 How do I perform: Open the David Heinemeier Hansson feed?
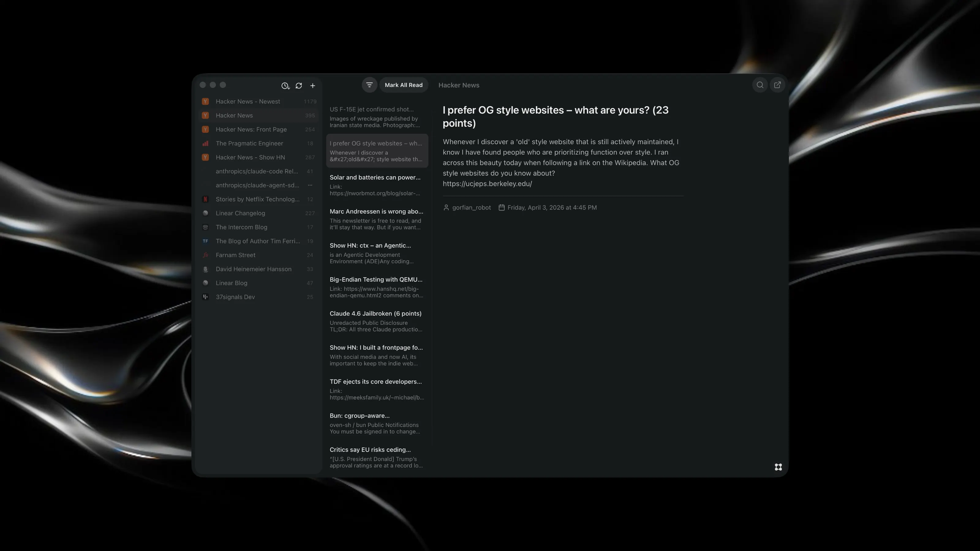point(259,269)
